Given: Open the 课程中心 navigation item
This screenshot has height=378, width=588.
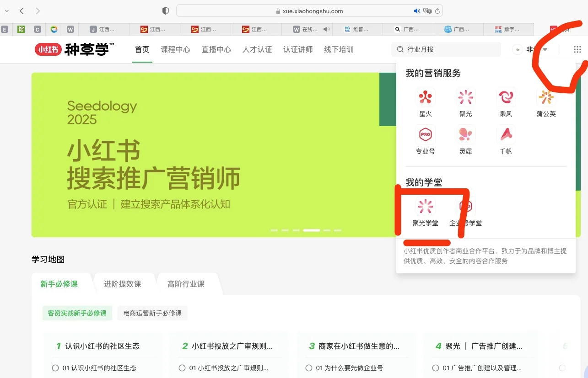Looking at the screenshot, I should pos(175,49).
